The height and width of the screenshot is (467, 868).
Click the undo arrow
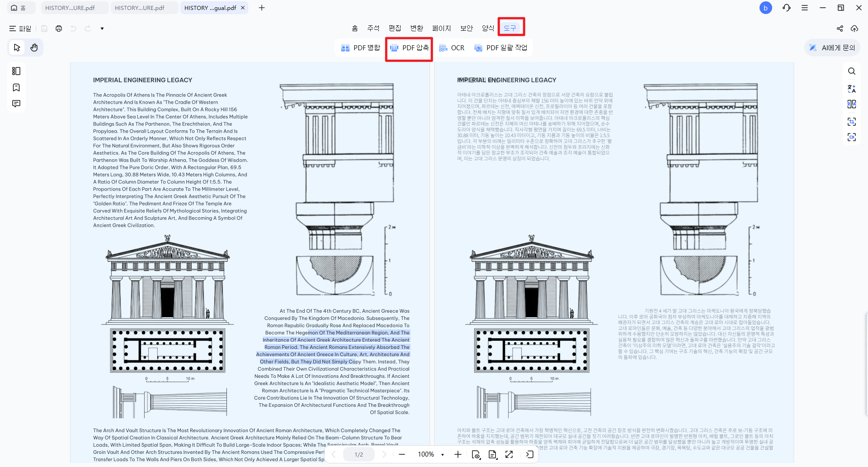[x=73, y=29]
